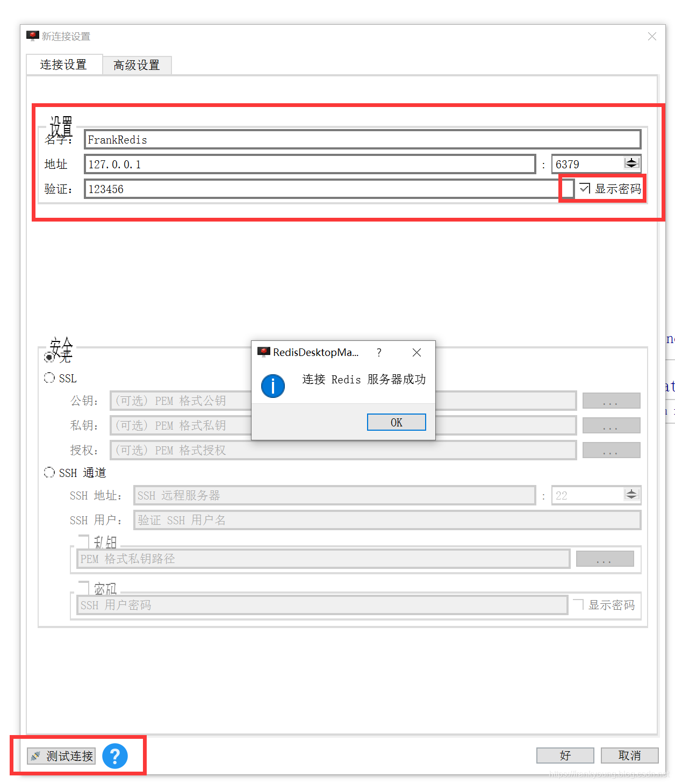Open the 高级设置 tab
The height and width of the screenshot is (784, 675).
[x=137, y=65]
